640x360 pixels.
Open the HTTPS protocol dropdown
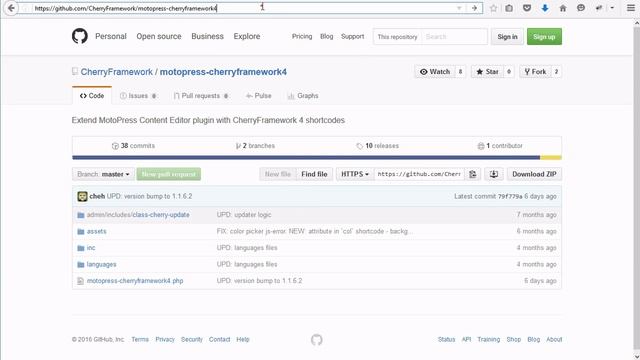tap(354, 174)
